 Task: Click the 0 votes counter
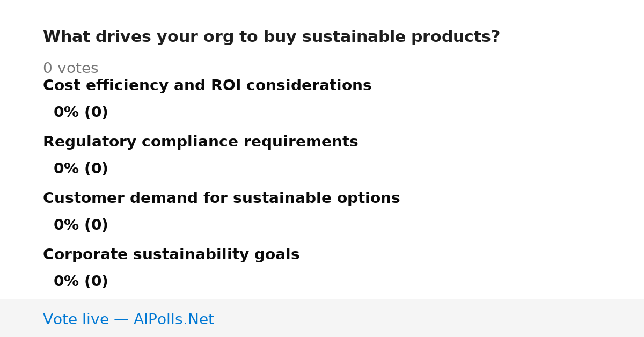pos(70,69)
